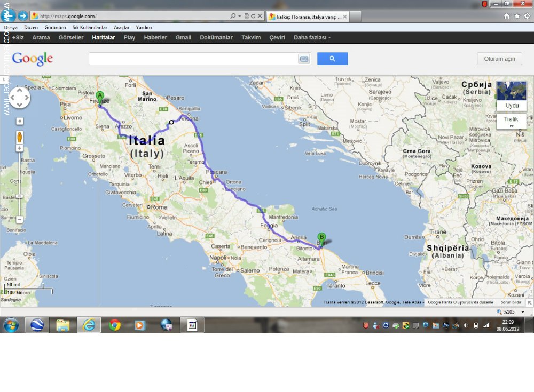The width and height of the screenshot is (534, 392).
Task: Open the Çeviri link
Action: click(x=277, y=37)
